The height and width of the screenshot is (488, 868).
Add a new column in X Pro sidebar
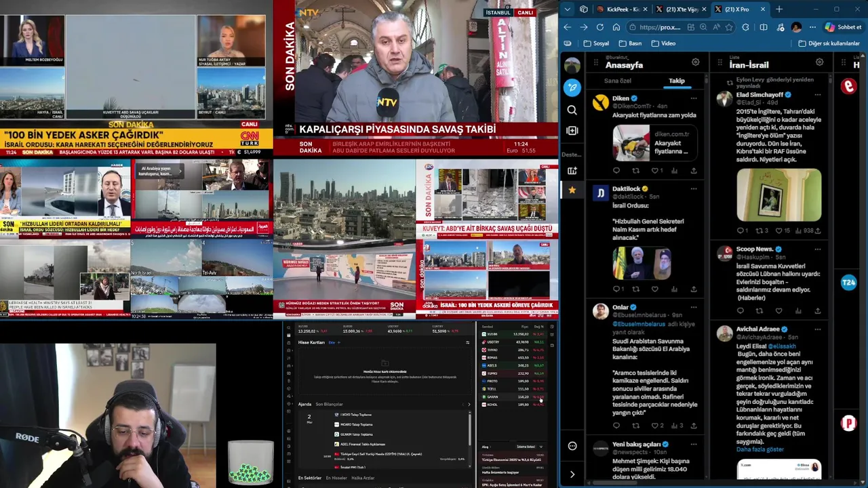pyautogui.click(x=572, y=130)
